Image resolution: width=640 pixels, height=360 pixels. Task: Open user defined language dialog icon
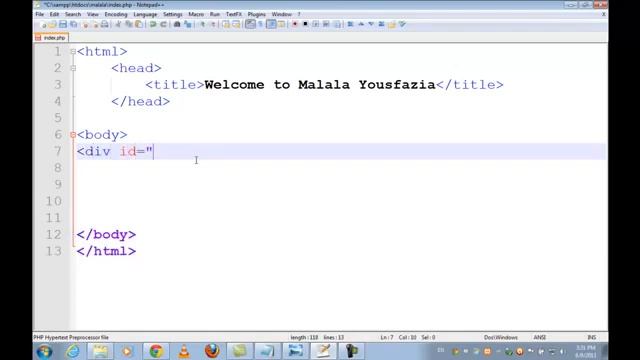click(281, 24)
